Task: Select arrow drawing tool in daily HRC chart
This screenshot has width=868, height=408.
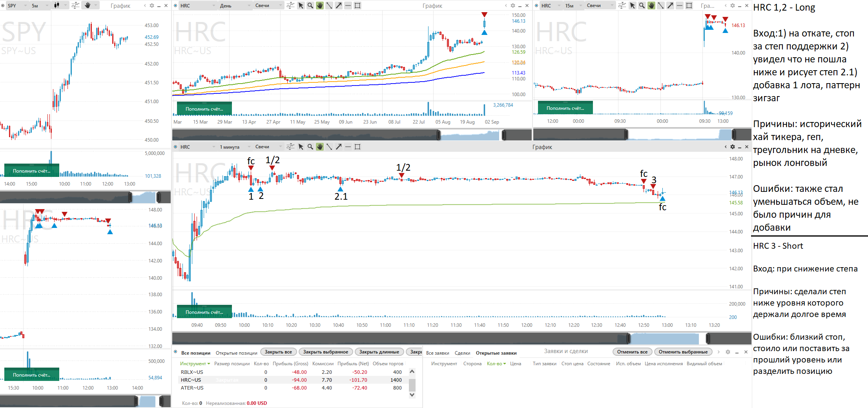Action: (339, 5)
